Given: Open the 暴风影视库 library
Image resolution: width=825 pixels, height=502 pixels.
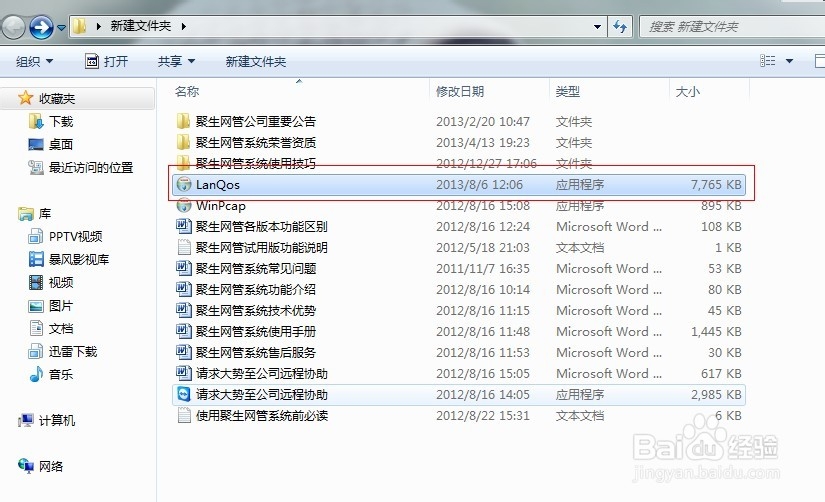Looking at the screenshot, I should click(x=78, y=259).
